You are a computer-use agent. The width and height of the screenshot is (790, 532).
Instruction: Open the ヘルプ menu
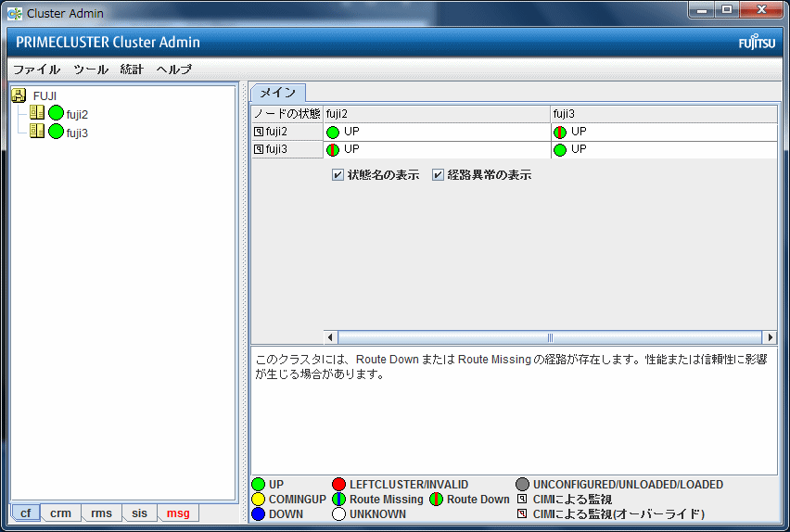(173, 70)
